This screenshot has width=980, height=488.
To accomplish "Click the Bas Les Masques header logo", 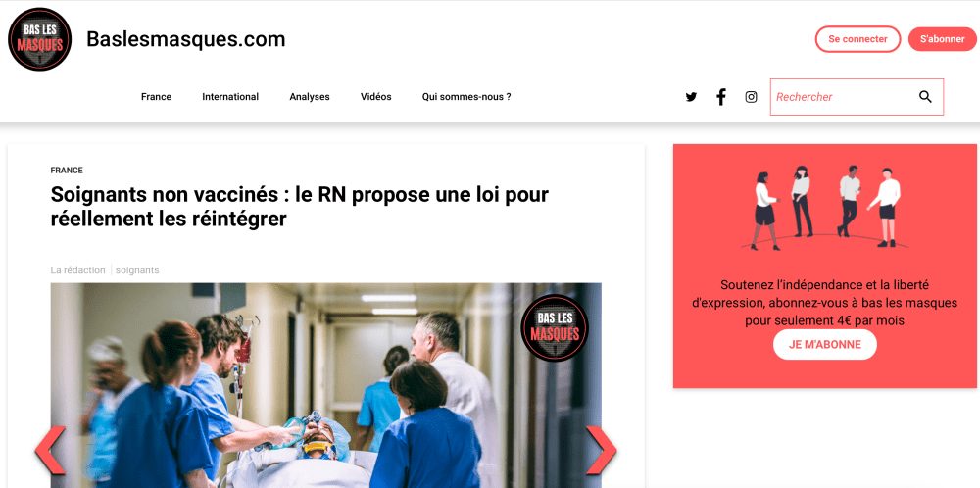I will (39, 39).
